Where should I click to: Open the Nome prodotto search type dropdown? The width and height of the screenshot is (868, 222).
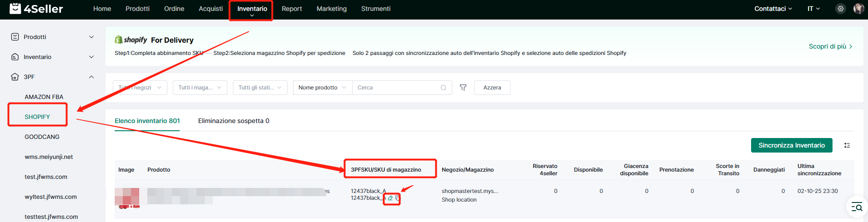323,88
